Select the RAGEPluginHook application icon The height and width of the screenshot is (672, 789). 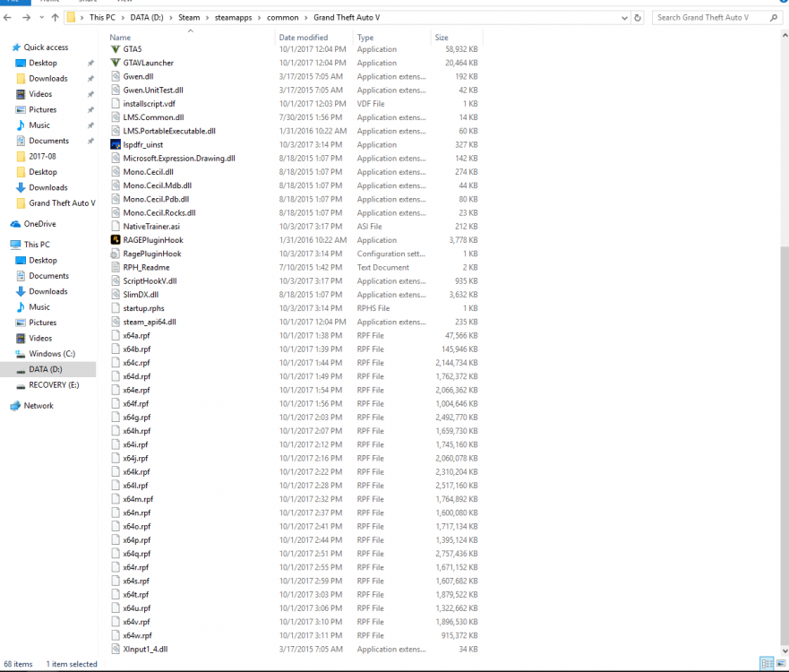point(116,240)
